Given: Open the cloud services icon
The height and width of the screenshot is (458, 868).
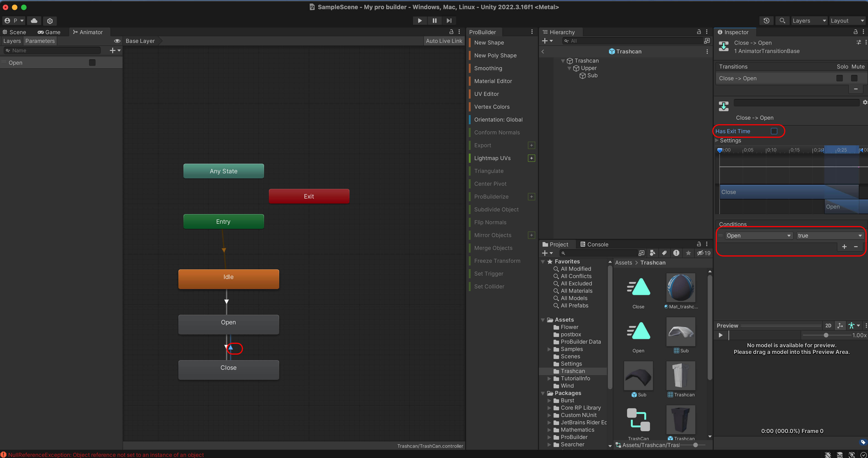Looking at the screenshot, I should 34,21.
